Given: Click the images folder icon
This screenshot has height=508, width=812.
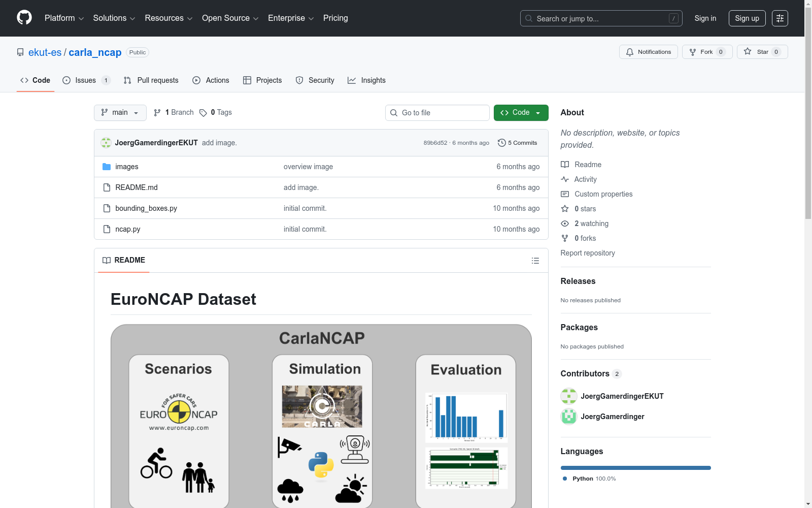Looking at the screenshot, I should 107,167.
